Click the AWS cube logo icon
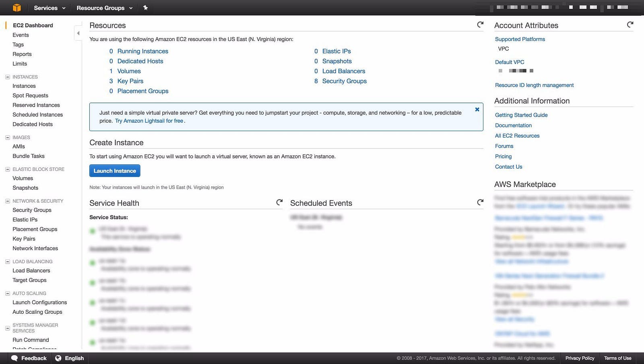This screenshot has width=644, height=364. [x=17, y=8]
